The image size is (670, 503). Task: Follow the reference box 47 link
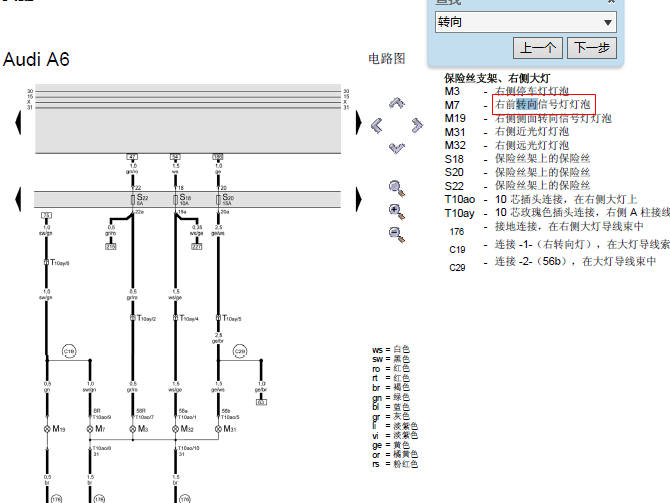click(x=132, y=157)
